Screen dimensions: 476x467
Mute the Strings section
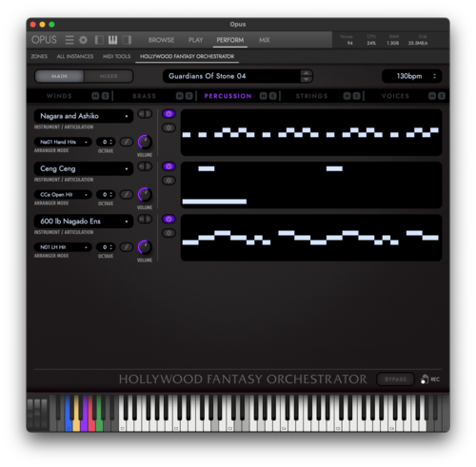click(347, 96)
